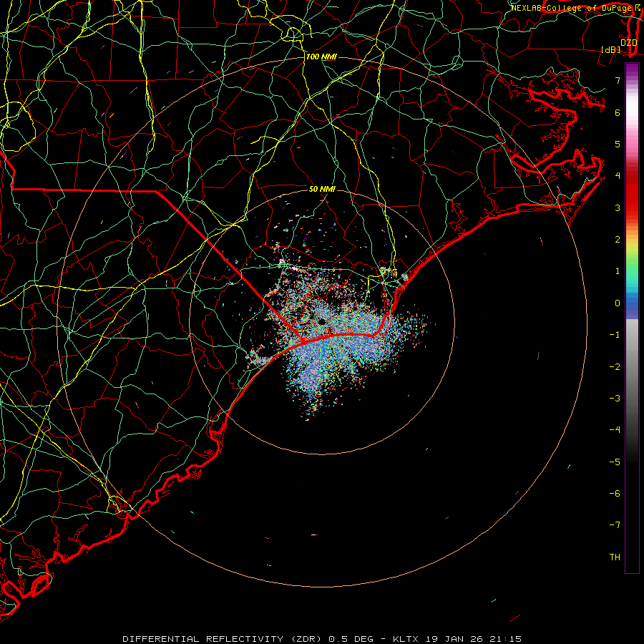Click the 1 value on the color scale
Screen dimensions: 644x644
tap(618, 271)
